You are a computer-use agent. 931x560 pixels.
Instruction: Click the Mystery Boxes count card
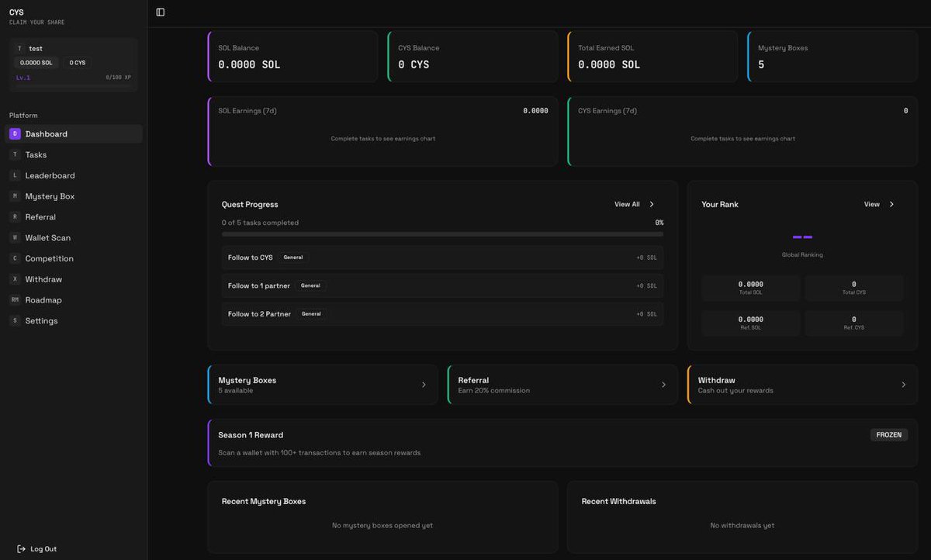tap(832, 57)
